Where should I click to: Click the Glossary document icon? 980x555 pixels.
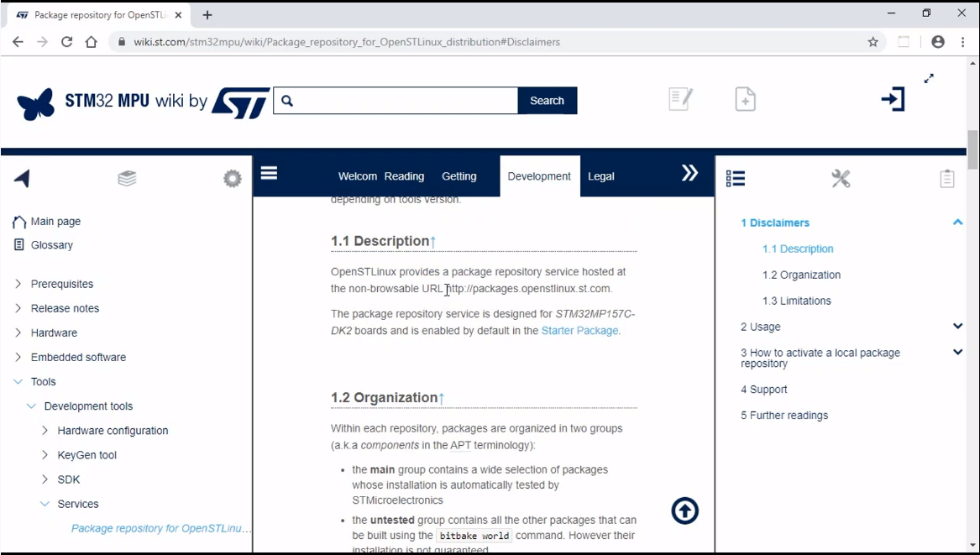pyautogui.click(x=18, y=245)
